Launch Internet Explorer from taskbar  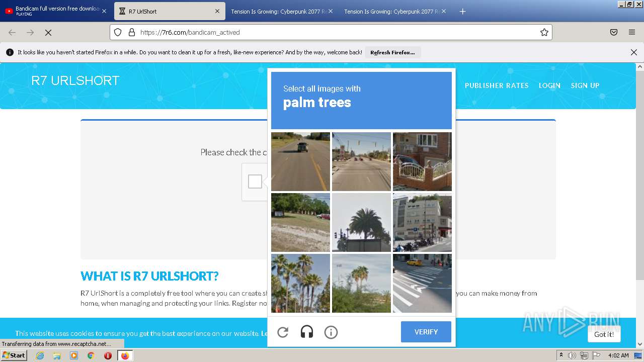click(x=40, y=355)
